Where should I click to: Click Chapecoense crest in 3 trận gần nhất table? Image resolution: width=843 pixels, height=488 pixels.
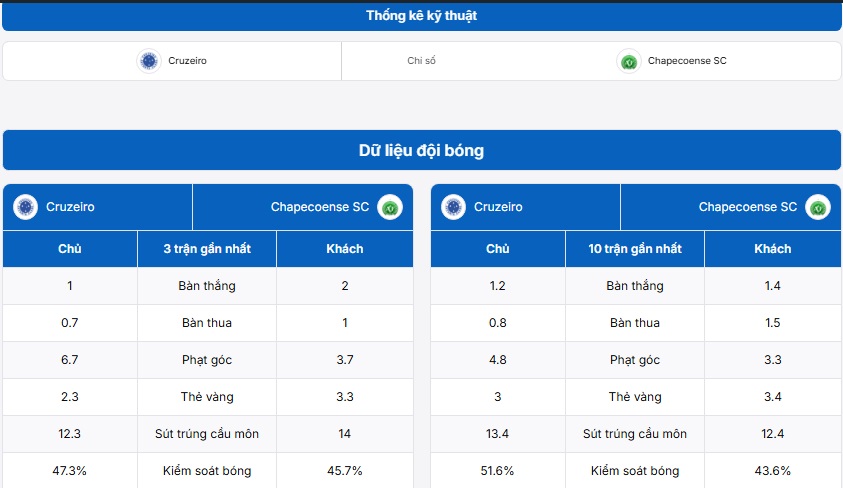[390, 207]
